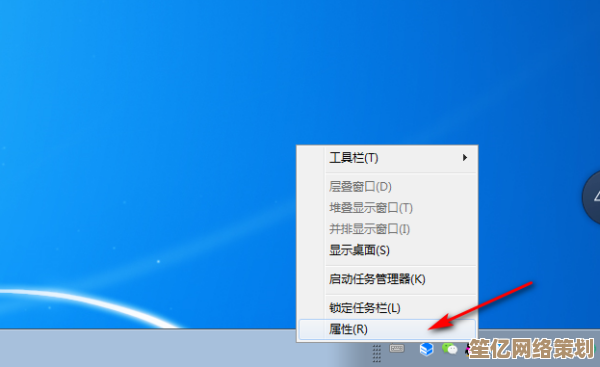The width and height of the screenshot is (600, 367).
Task: Open the 工具栏(T) submenu entry
Action: [x=387, y=158]
